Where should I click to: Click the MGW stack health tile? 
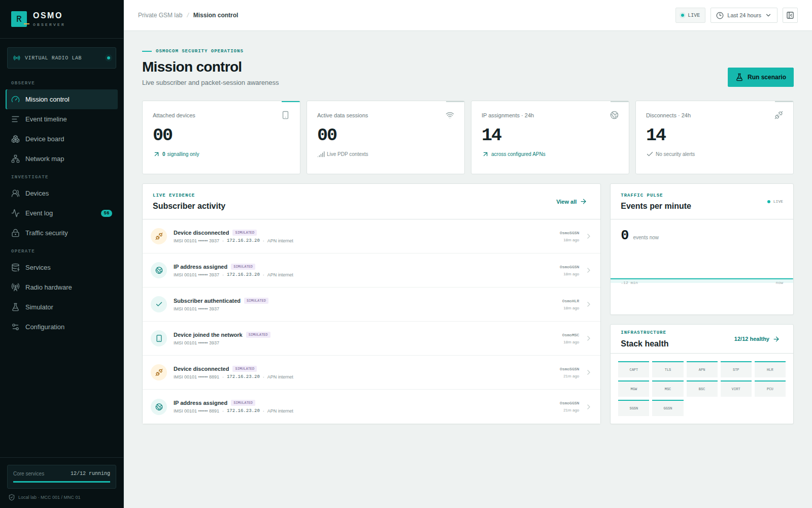coord(634,389)
